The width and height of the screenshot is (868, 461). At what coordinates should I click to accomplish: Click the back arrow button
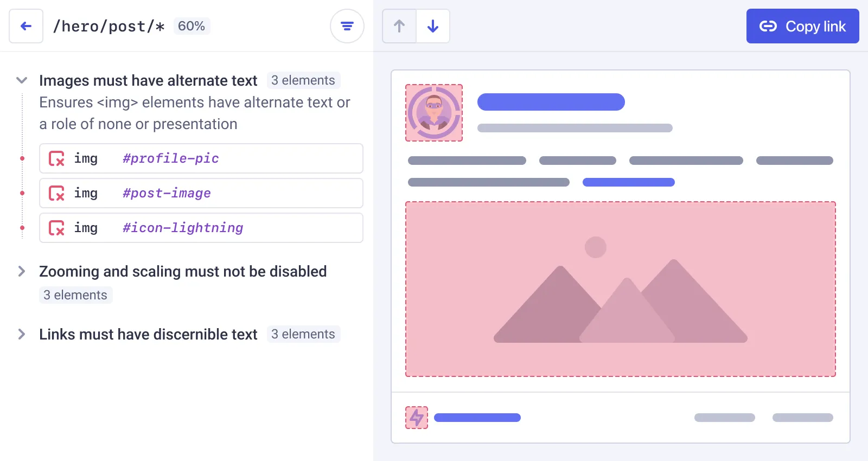(x=26, y=26)
